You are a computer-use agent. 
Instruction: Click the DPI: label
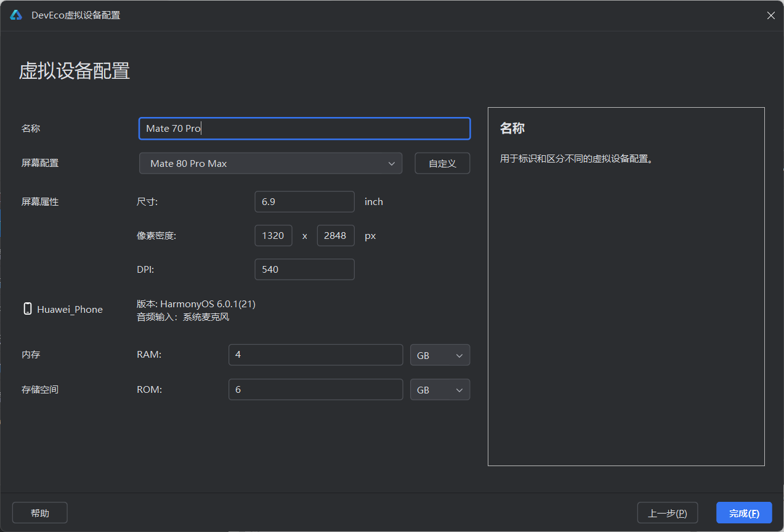pyautogui.click(x=145, y=270)
